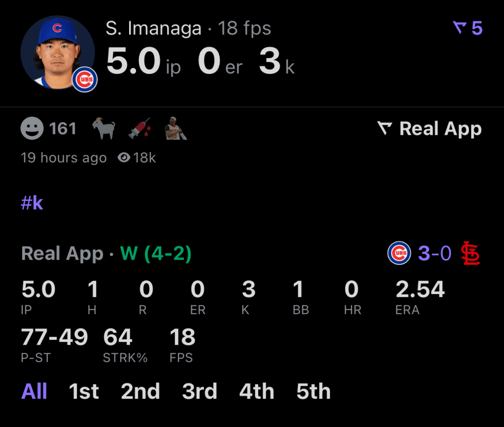Click the 3-0 game score
The height and width of the screenshot is (427, 504).
click(x=435, y=254)
